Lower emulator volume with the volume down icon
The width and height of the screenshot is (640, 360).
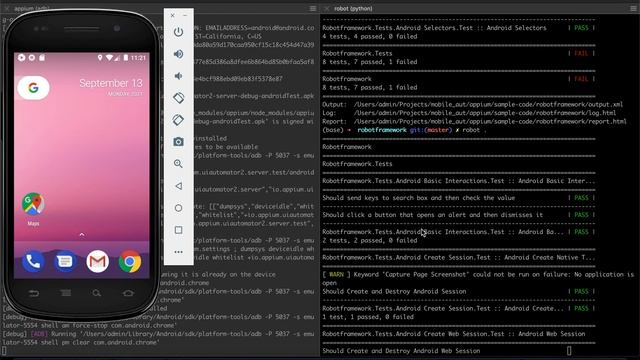[178, 76]
